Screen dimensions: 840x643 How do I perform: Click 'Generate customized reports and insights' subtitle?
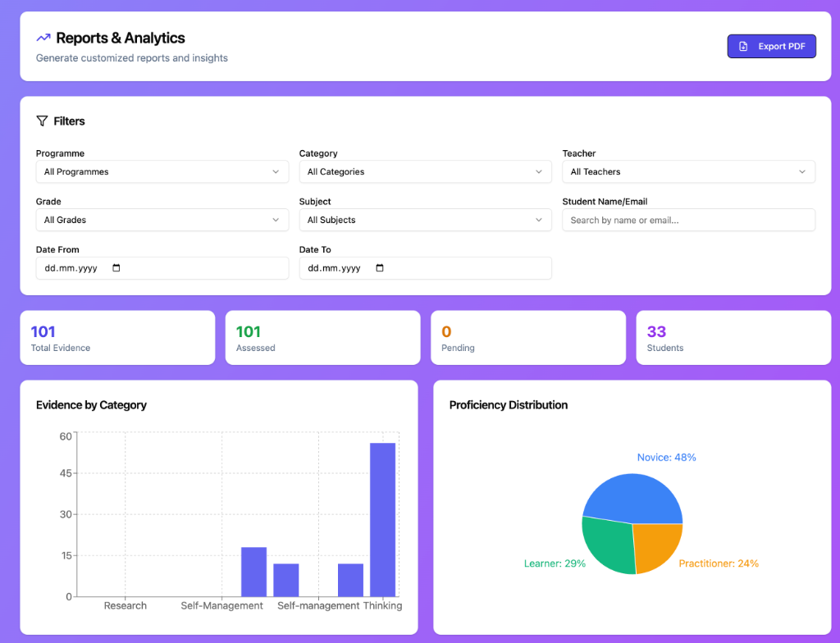point(132,58)
